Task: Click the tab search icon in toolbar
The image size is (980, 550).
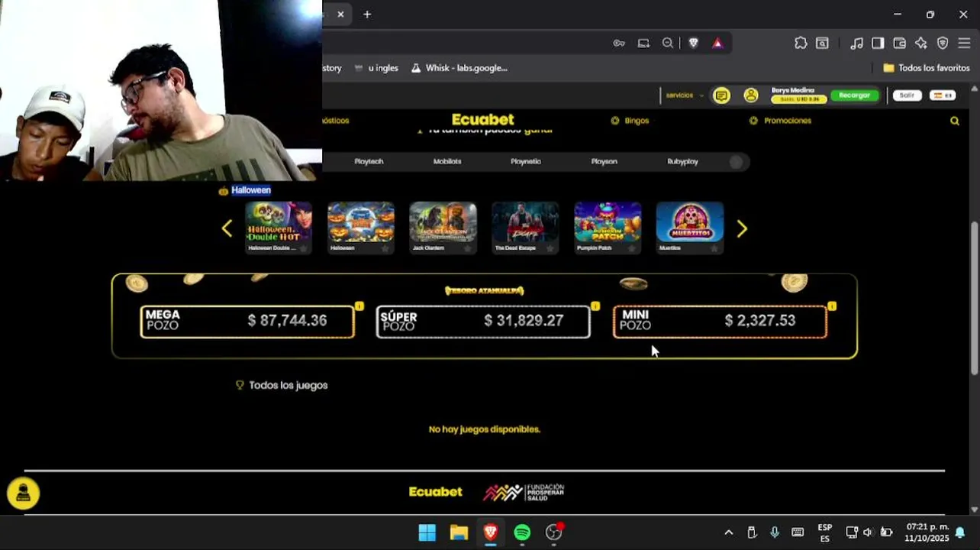Action: (x=822, y=44)
